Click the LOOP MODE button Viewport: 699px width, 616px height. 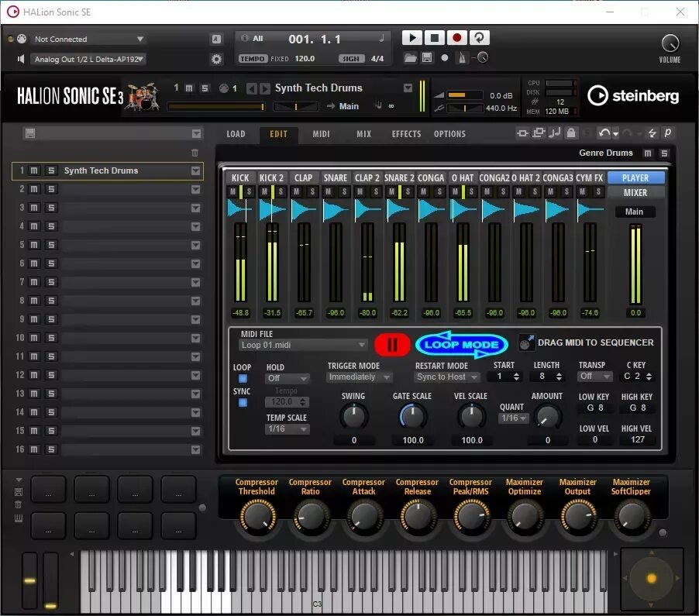point(462,345)
